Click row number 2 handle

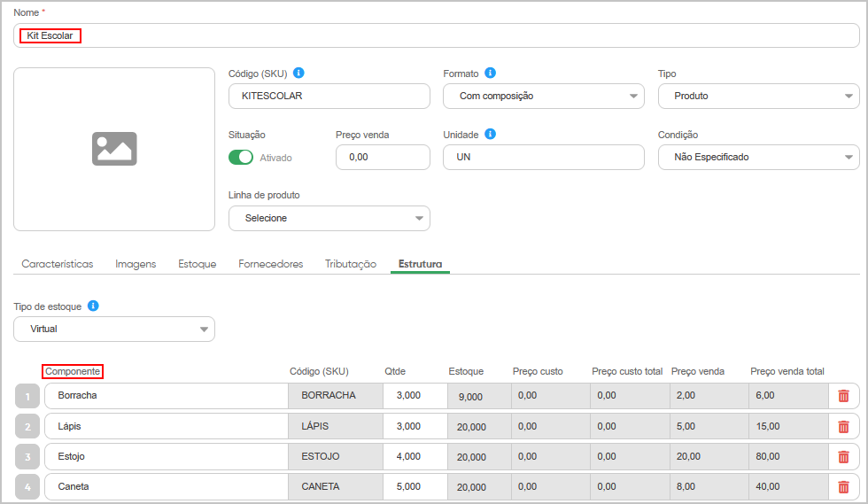27,426
